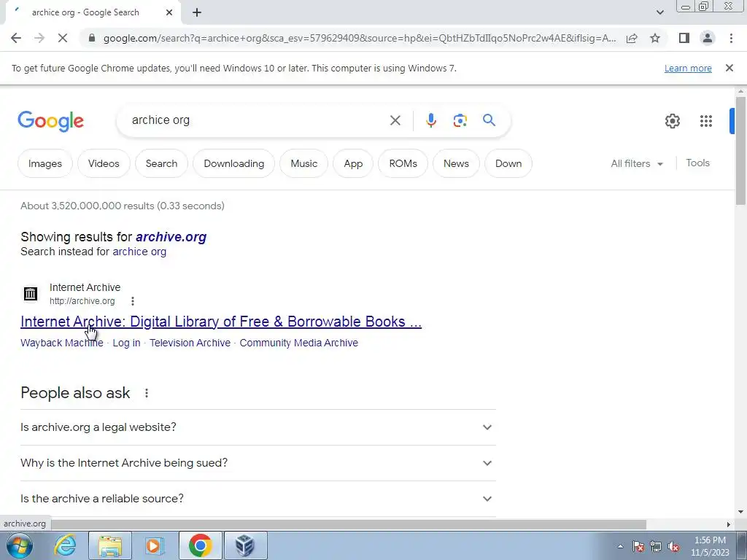
Task: Open Google quick settings gear
Action: click(x=672, y=121)
